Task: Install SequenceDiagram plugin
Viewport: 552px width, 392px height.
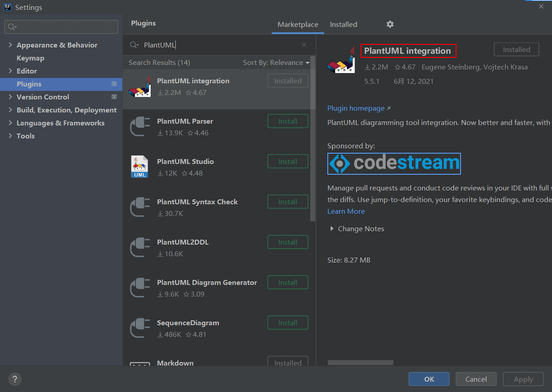Action: (288, 323)
